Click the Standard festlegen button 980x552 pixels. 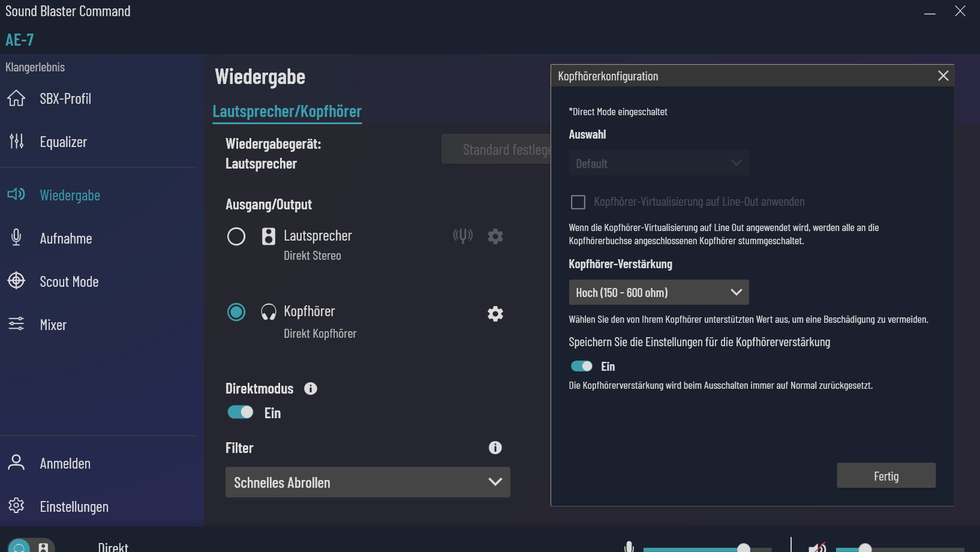point(496,149)
